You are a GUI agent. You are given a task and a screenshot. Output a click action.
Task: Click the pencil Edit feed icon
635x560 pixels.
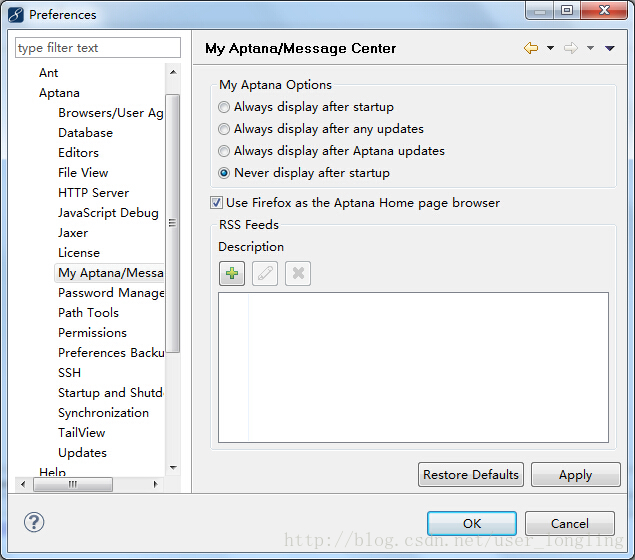[x=265, y=274]
